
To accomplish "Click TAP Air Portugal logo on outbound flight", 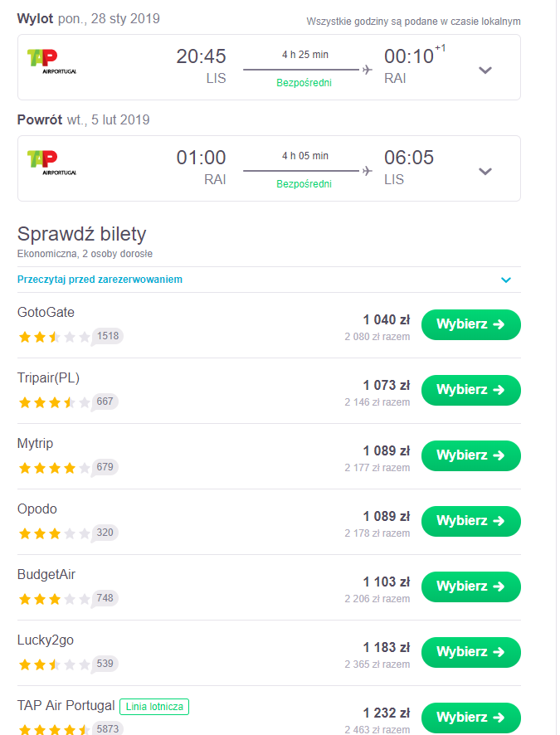I will click(x=51, y=62).
